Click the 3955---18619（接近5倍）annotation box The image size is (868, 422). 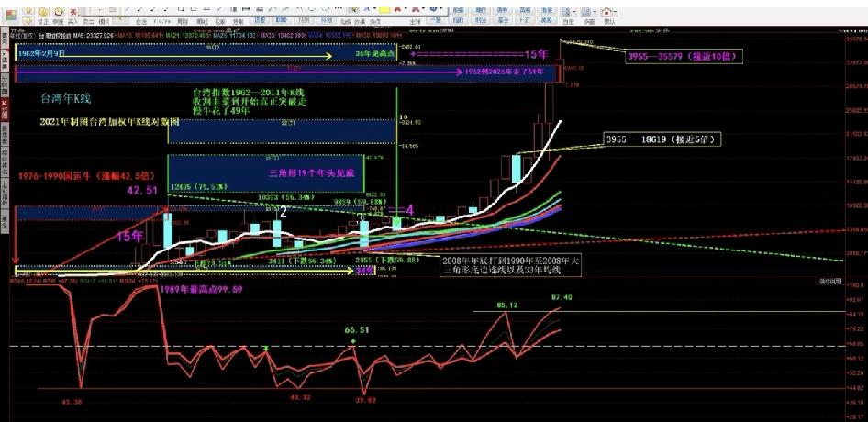click(x=662, y=139)
